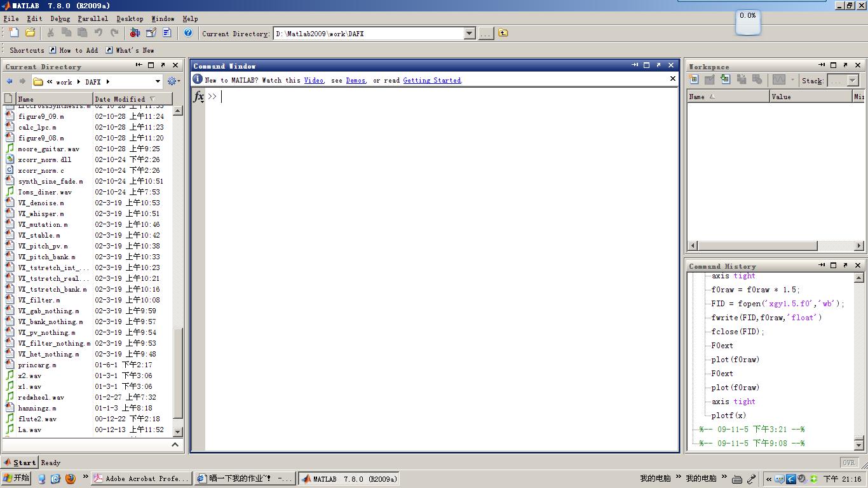Select 'fclose(FID);' in Command History
This screenshot has width=868, height=488.
click(x=738, y=332)
